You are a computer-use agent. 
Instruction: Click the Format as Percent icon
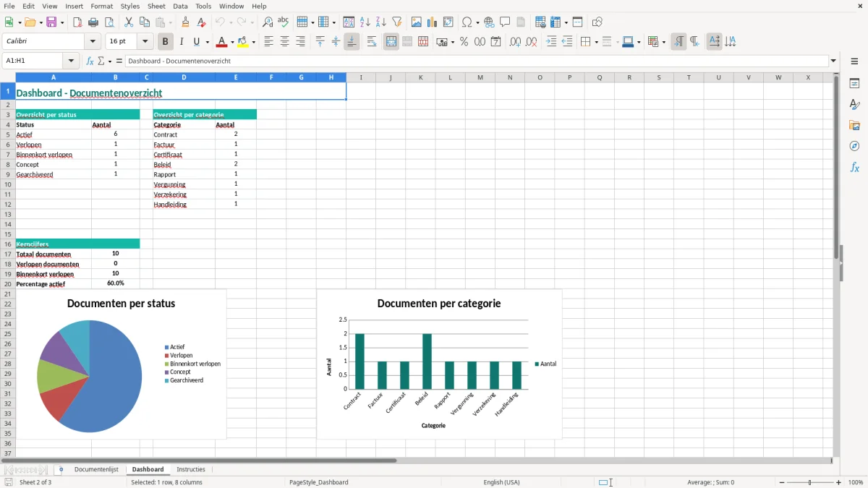(464, 42)
